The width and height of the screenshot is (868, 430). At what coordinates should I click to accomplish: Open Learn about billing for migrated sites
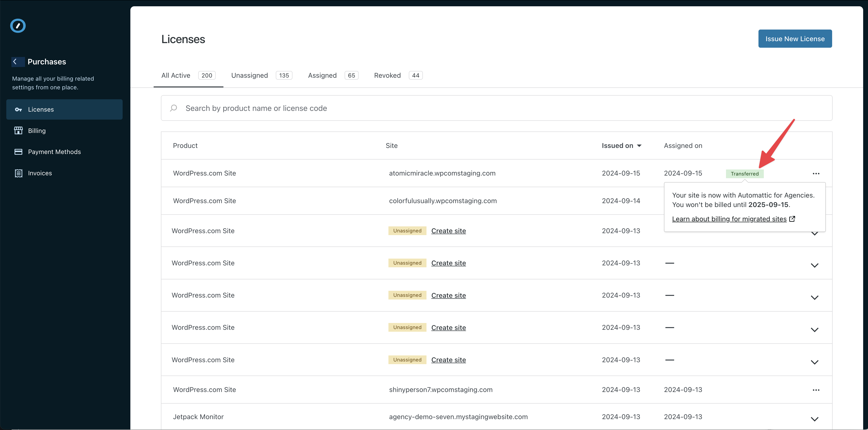point(729,219)
